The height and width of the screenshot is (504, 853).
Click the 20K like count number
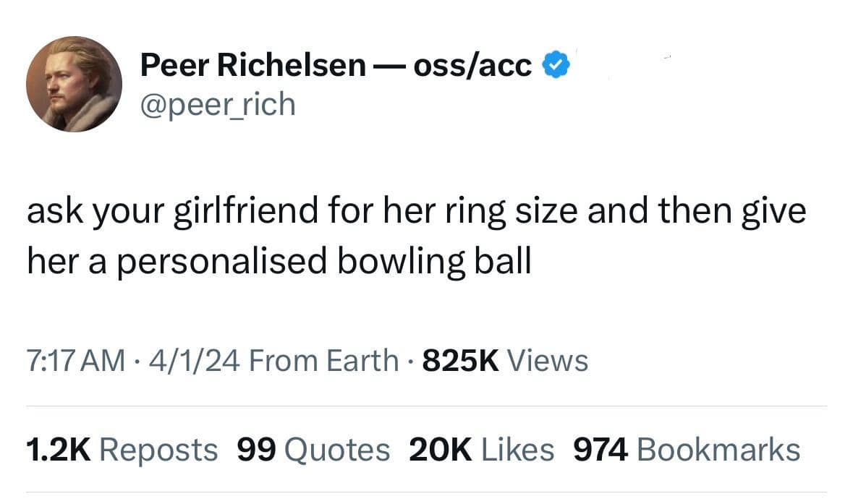441,449
